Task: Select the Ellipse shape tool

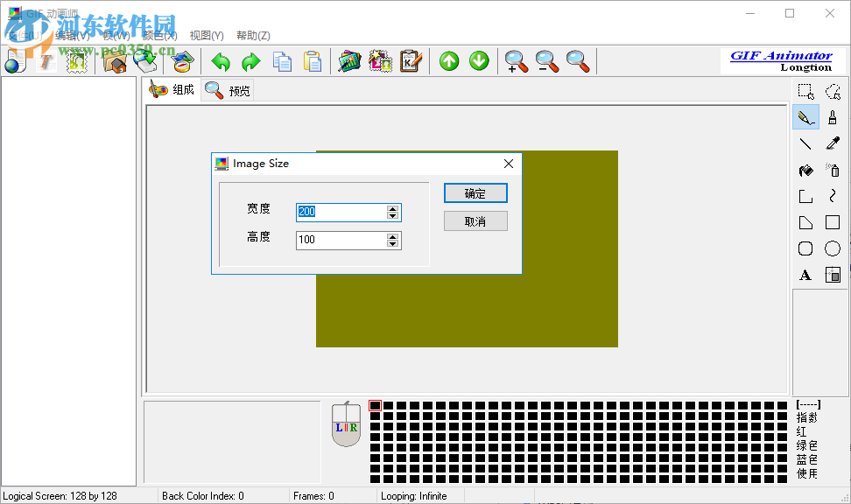Action: [832, 248]
